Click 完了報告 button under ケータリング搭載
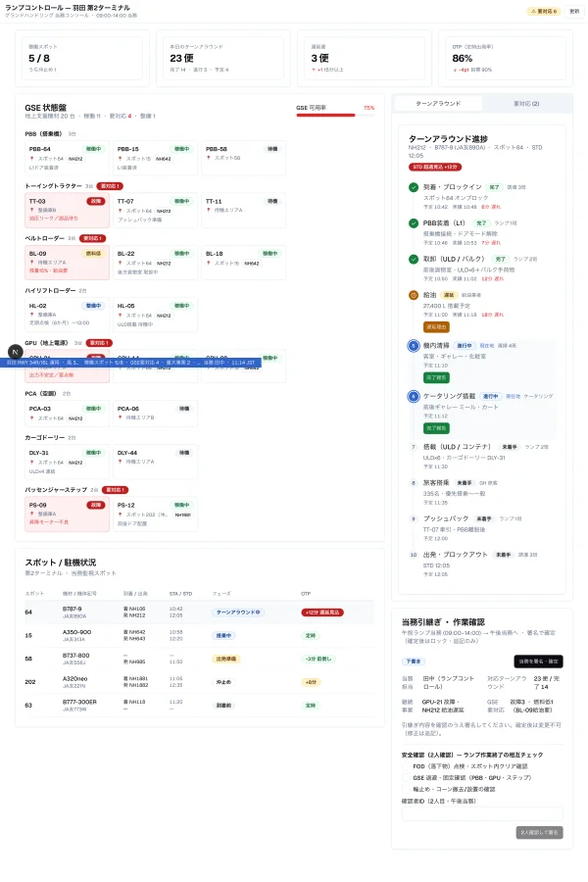Viewport: 588px width, 882px height. pyautogui.click(x=436, y=428)
